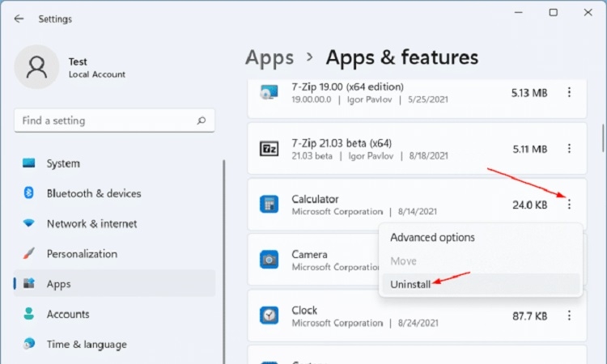Open three-dot menu for 7-Zip 19.00
Screen dimensions: 607x364
coord(569,92)
